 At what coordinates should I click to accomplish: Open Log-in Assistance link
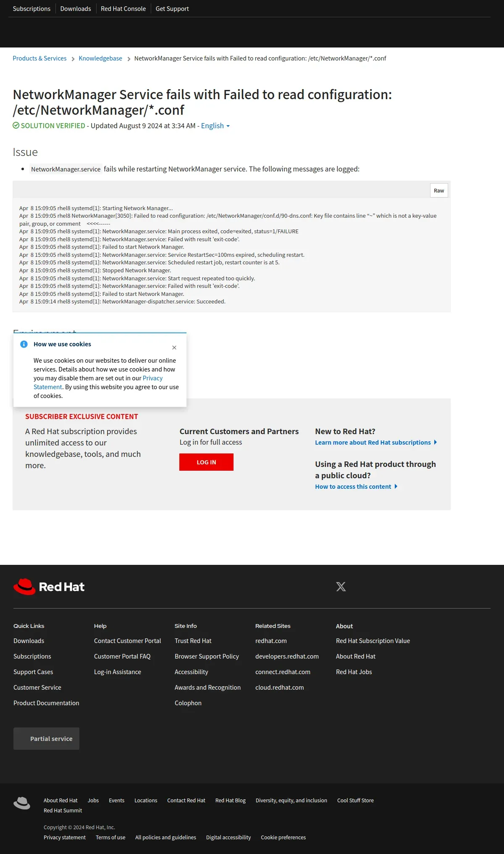tap(118, 672)
